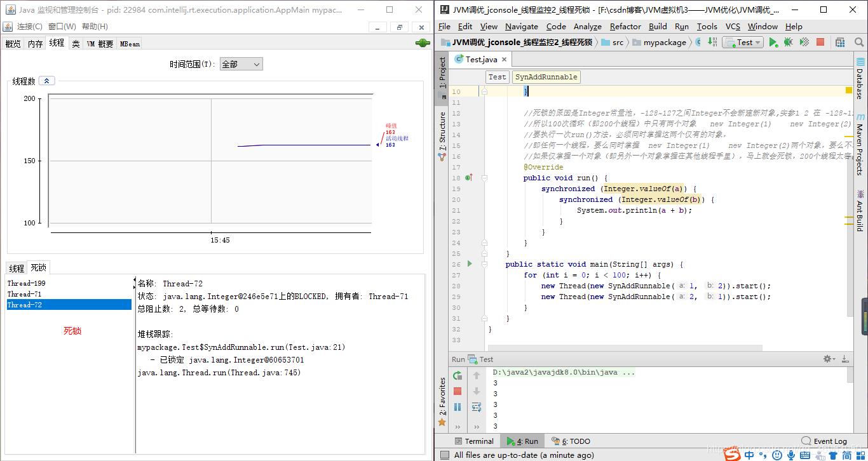Open Run panel settings gear
The image size is (868, 461).
[829, 359]
